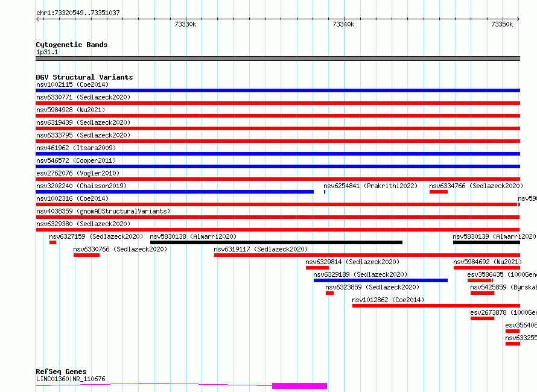
Task: Select nsv546572 (Cooper2011) label
Action: point(76,160)
